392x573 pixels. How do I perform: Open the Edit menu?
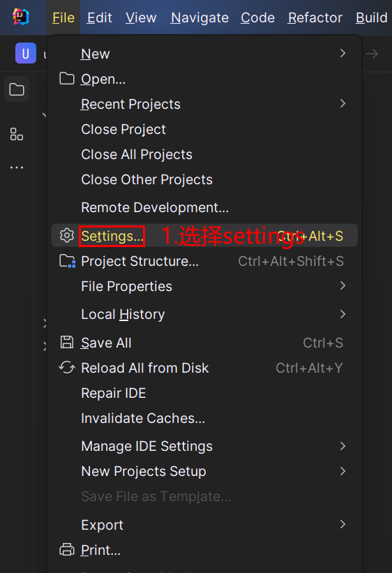99,17
